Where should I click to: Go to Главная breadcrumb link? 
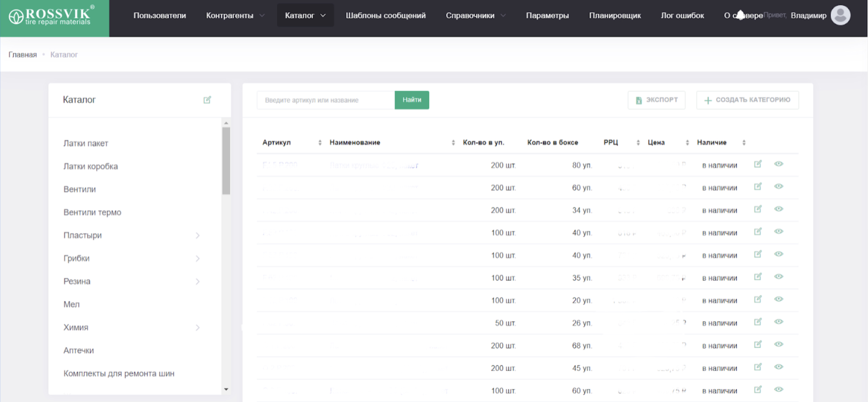pyautogui.click(x=23, y=55)
